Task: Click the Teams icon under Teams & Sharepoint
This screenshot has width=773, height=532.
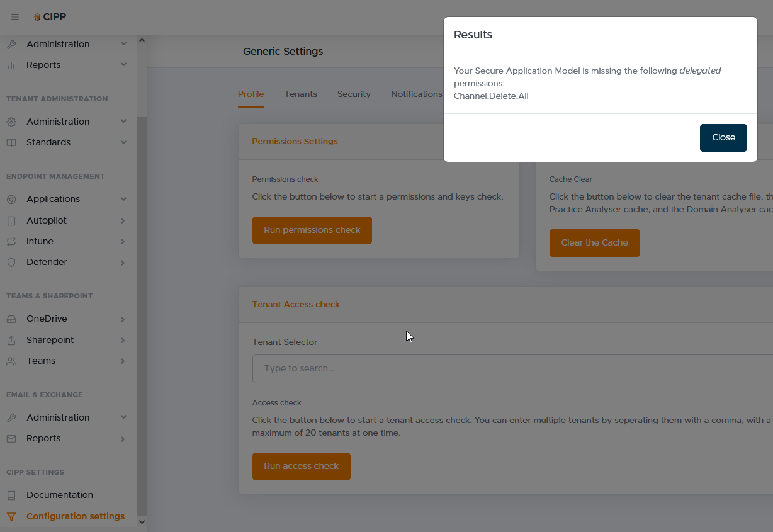Action: coord(10,361)
